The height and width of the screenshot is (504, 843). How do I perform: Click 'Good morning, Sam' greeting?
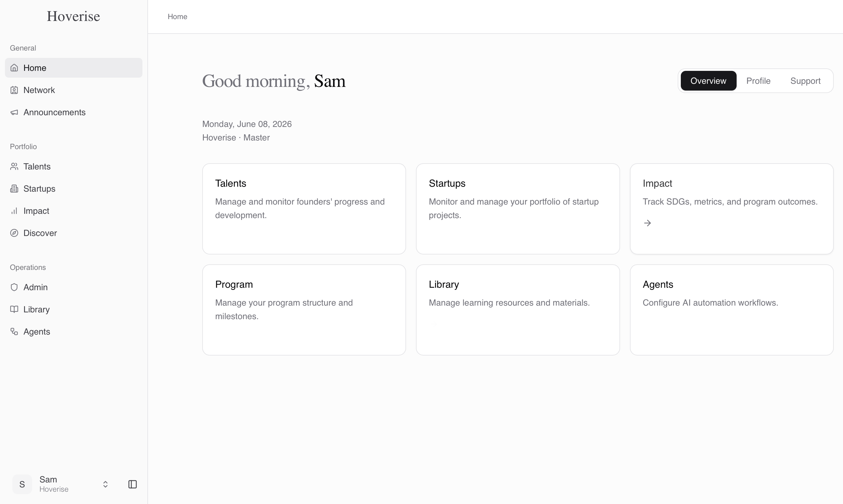[274, 81]
